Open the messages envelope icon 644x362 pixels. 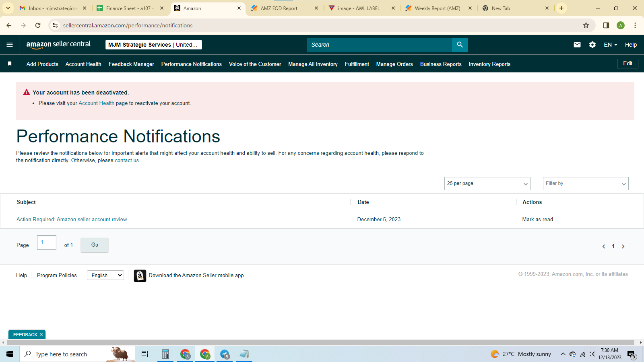click(x=577, y=45)
